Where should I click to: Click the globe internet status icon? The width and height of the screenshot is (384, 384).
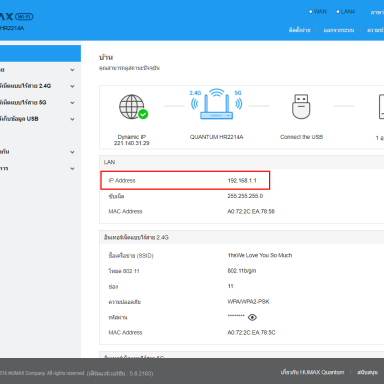[132, 107]
